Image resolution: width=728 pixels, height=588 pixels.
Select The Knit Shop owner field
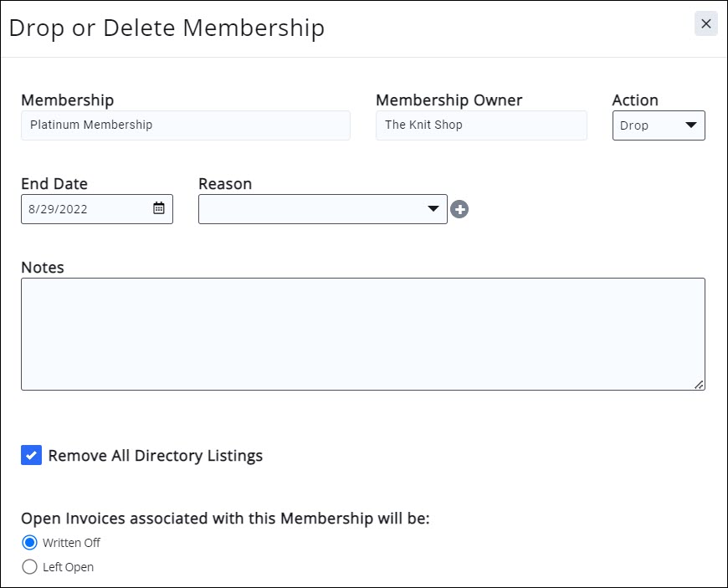481,125
